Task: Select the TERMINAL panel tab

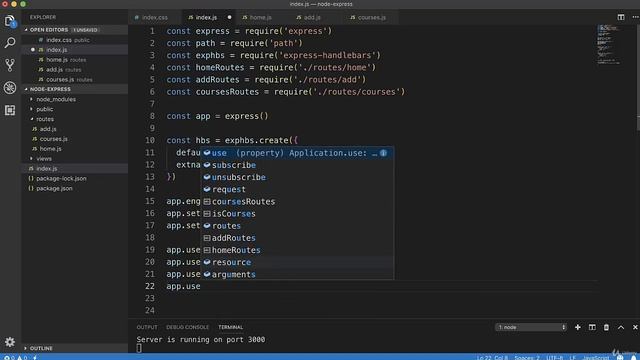Action: click(x=231, y=327)
